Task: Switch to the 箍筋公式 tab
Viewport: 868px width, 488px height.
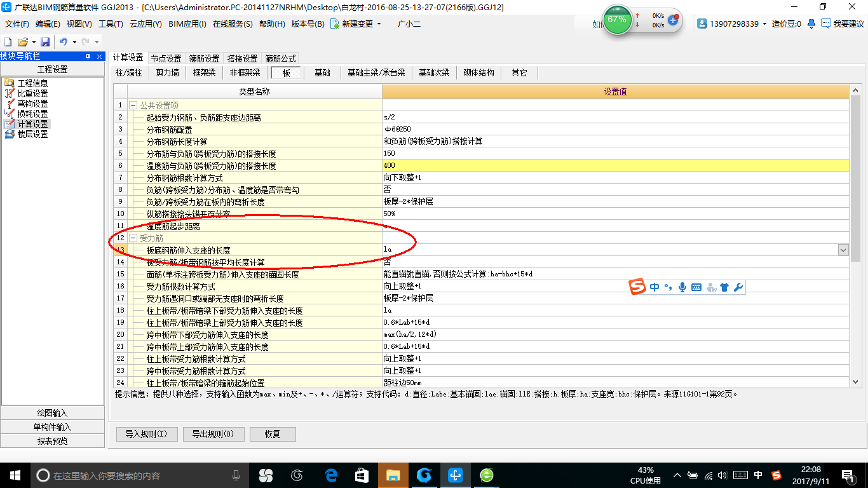Action: tap(280, 58)
